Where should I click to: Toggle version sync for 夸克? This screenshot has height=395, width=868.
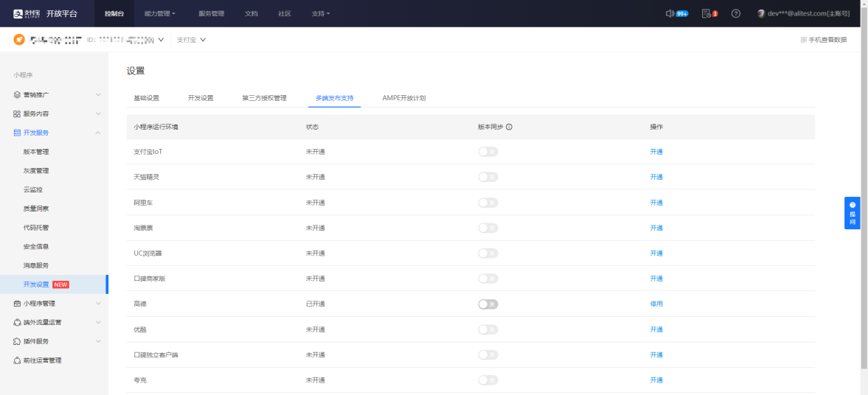pyautogui.click(x=488, y=380)
